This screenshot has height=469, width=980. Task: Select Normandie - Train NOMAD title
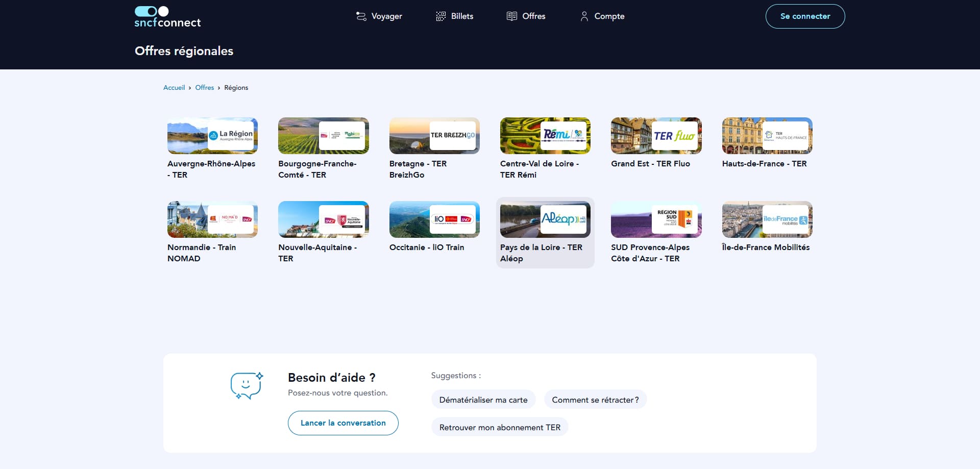[202, 253]
